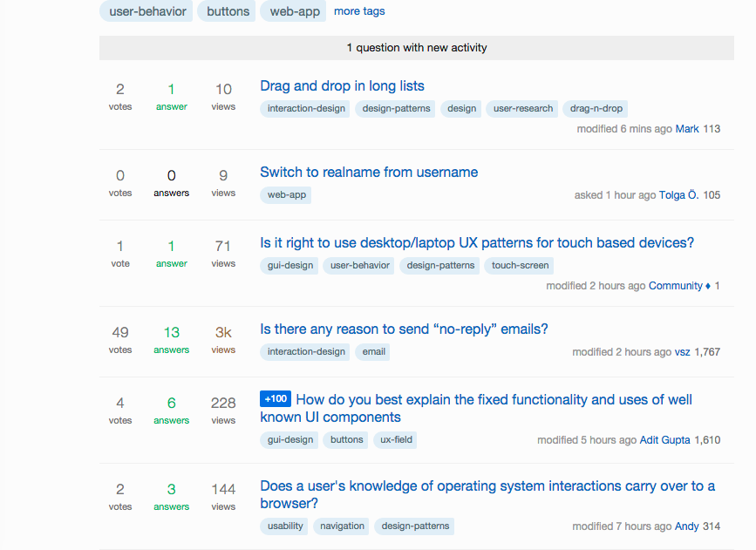This screenshot has height=550, width=756.
Task: View Tolga Ö.'s user profile
Action: 679,194
